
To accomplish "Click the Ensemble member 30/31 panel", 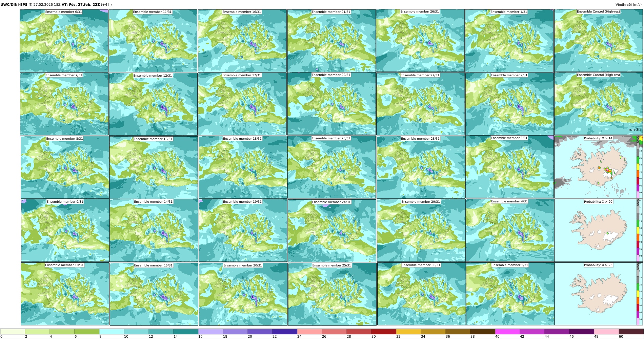I will point(421,294).
